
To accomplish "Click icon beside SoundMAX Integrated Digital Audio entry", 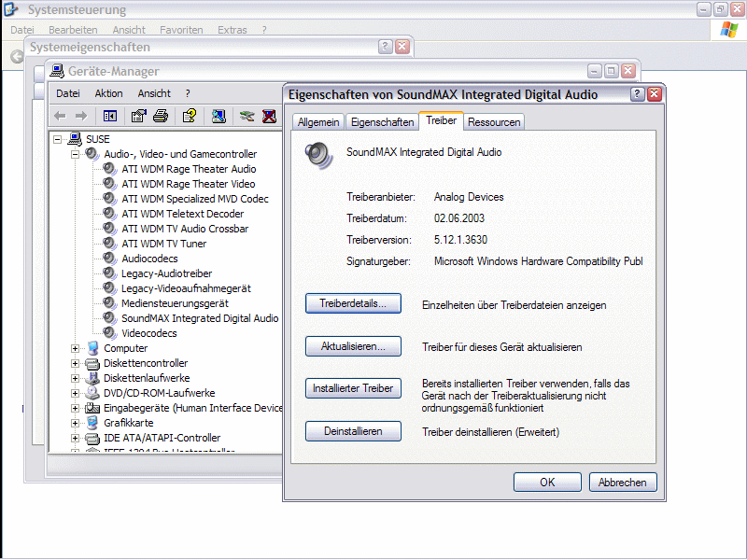I will 110,318.
